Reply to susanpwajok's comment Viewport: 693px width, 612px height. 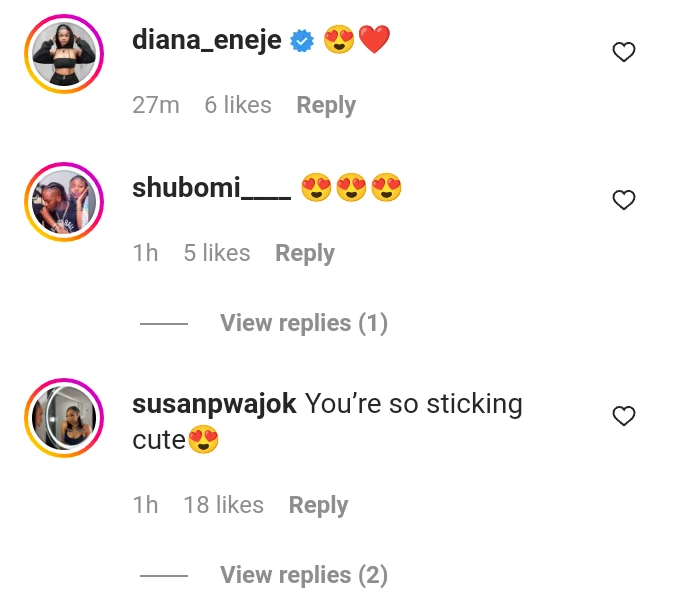click(319, 505)
